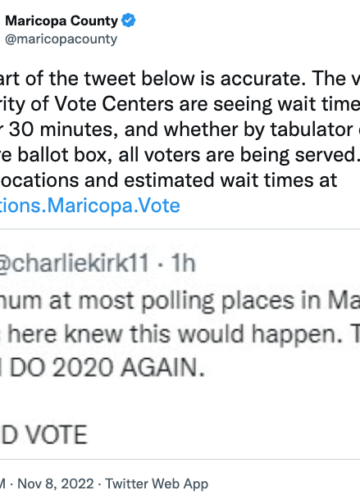The height and width of the screenshot is (504, 360).
Task: Open the Maricopa County profile name
Action: pos(62,21)
